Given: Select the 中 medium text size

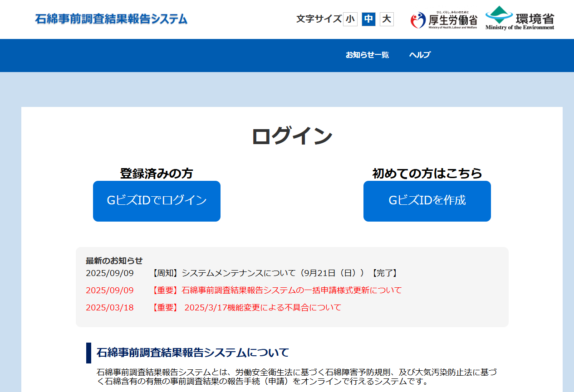Looking at the screenshot, I should pyautogui.click(x=368, y=19).
